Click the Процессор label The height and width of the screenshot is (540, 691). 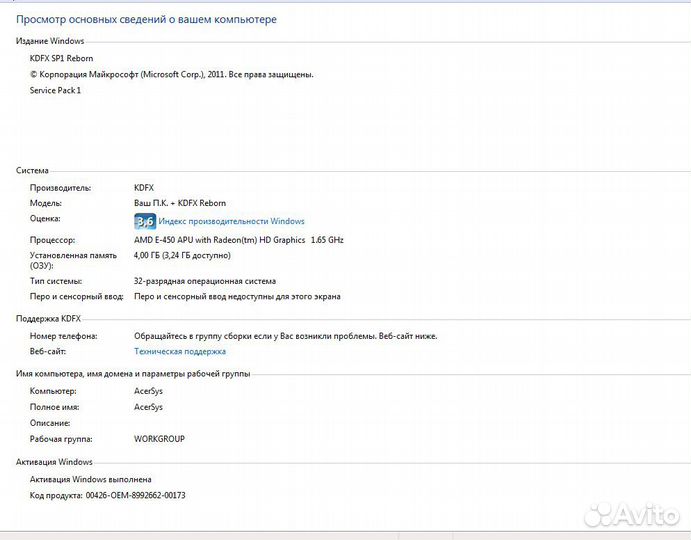tap(52, 240)
